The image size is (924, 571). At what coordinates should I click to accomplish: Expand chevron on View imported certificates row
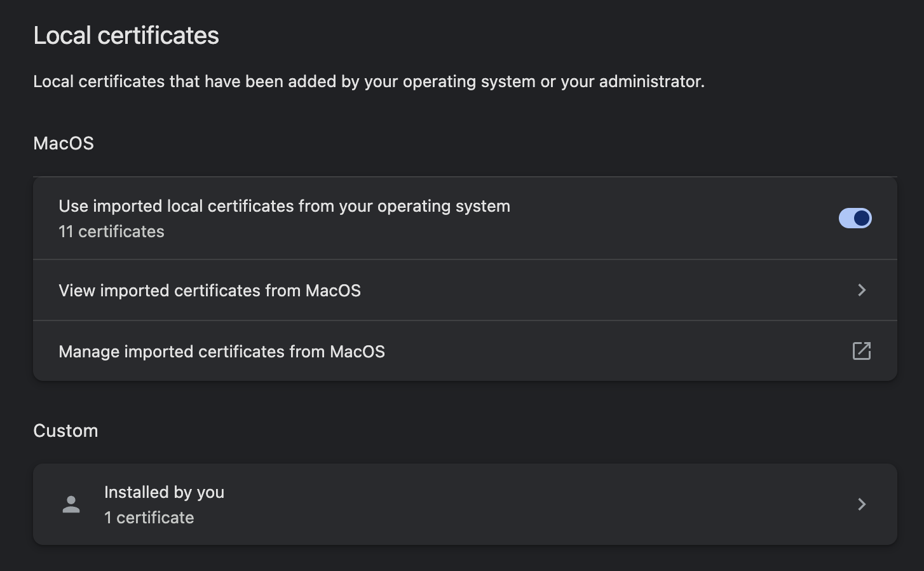[862, 290]
